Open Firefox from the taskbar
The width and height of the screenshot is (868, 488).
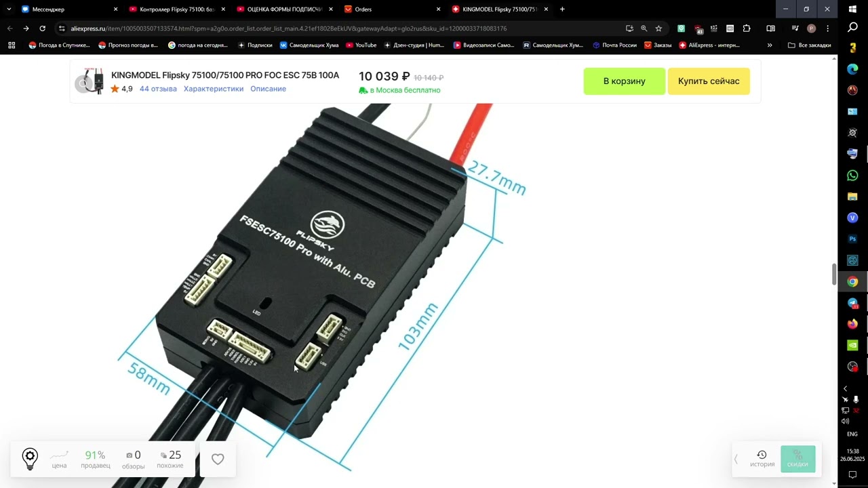[852, 324]
